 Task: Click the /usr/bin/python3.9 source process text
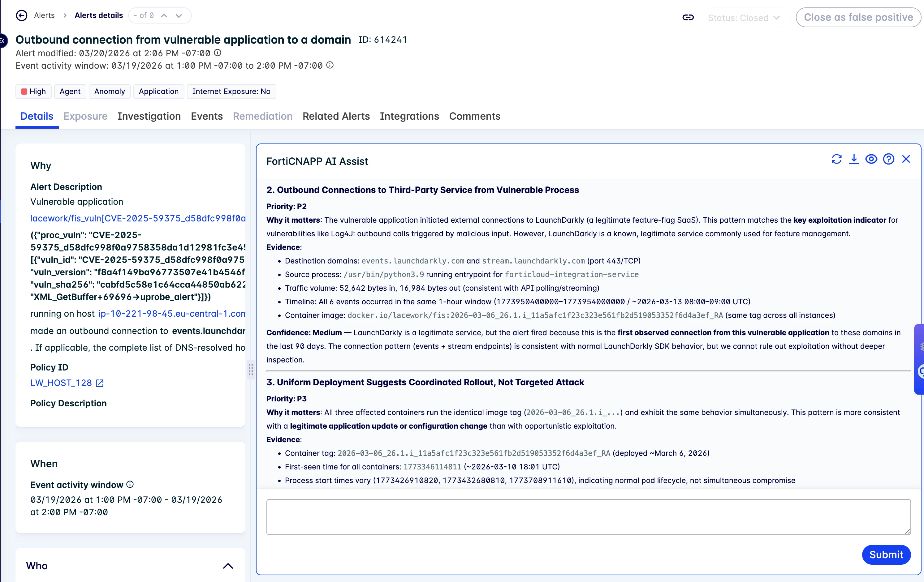[x=384, y=274]
